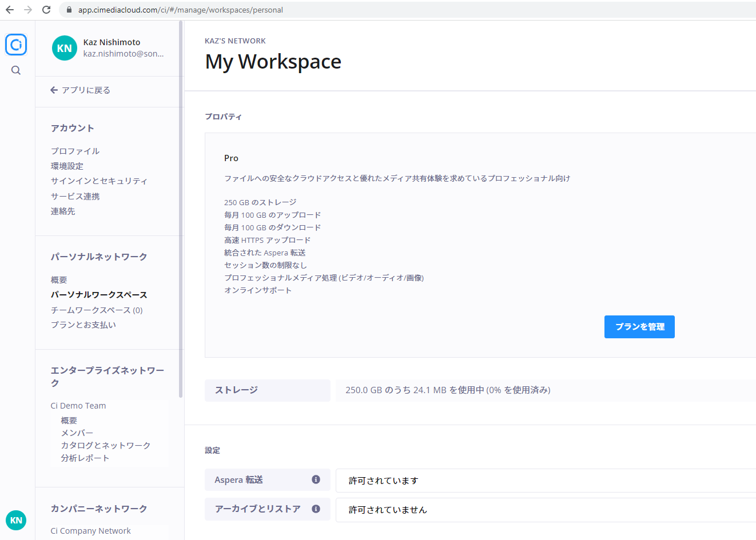The width and height of the screenshot is (756, 540).
Task: Click 毎月 100 GB のアップロード line
Action: (272, 215)
